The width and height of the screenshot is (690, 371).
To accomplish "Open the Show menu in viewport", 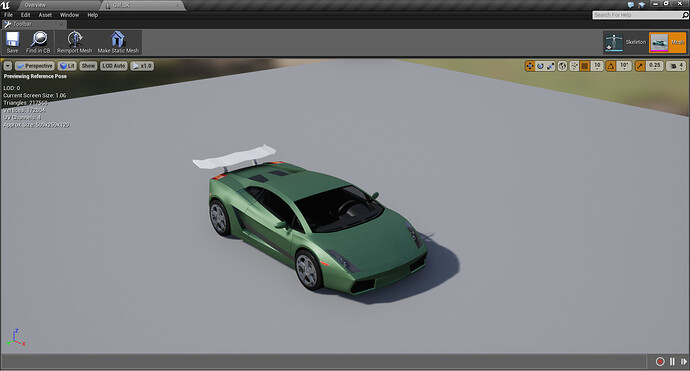I will point(88,66).
